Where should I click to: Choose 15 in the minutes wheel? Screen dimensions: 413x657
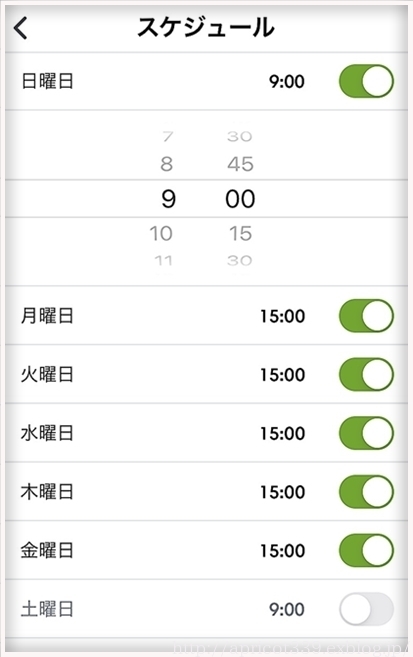[x=240, y=233]
